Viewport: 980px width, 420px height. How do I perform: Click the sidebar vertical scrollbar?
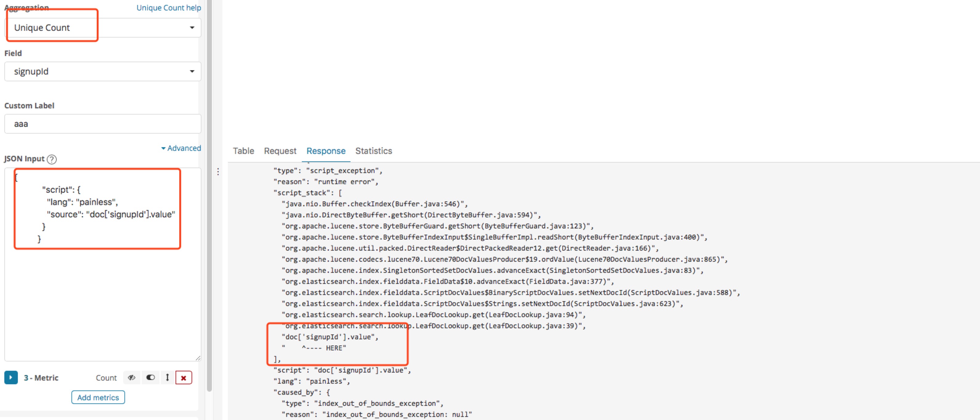(x=209, y=196)
